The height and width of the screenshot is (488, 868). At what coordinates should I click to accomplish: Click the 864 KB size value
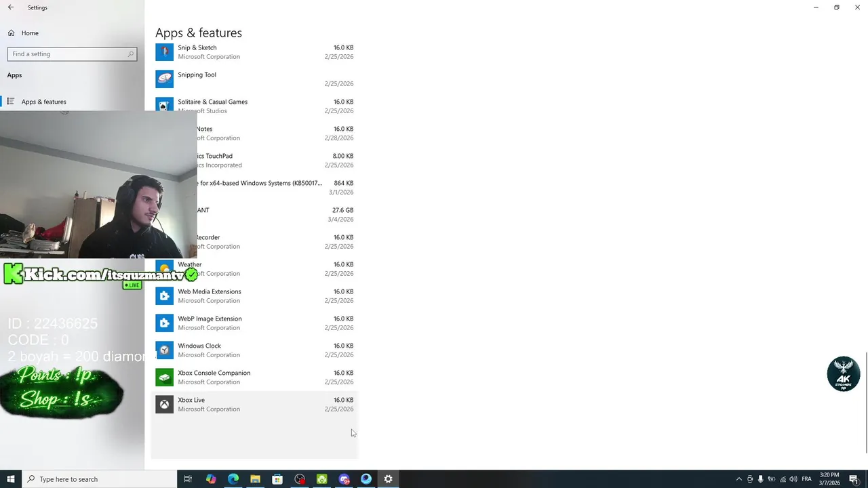344,183
